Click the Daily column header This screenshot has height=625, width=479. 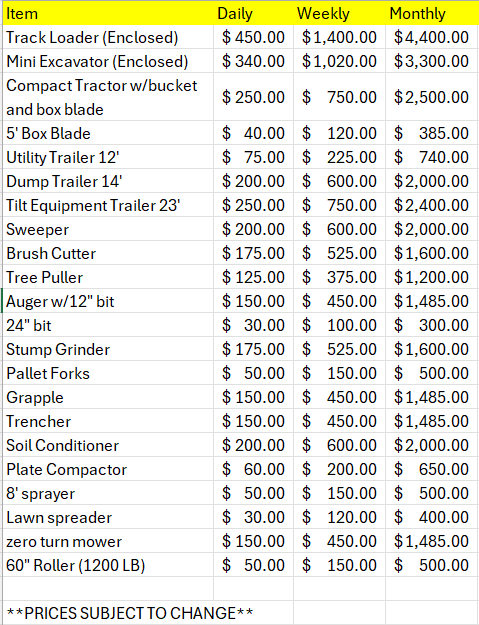point(253,14)
